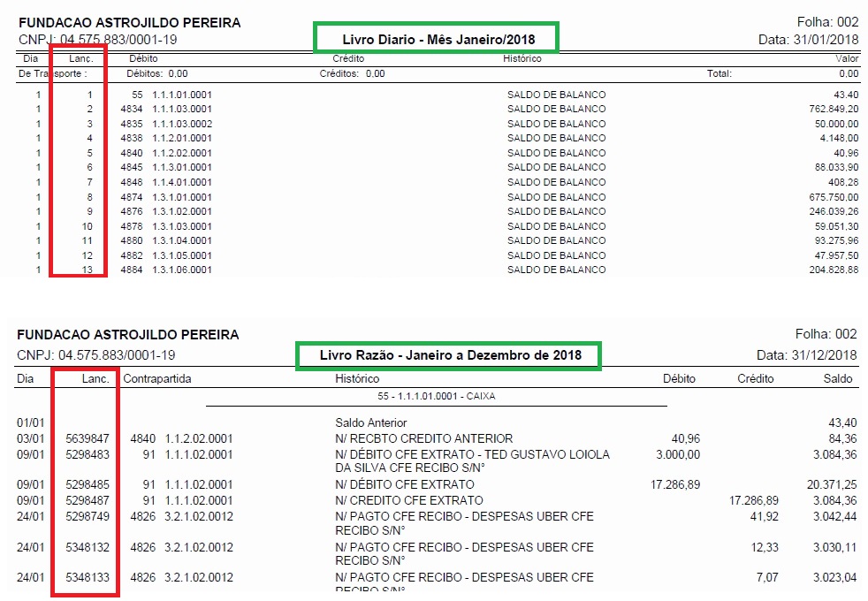Click entry number 5298487

88,501
